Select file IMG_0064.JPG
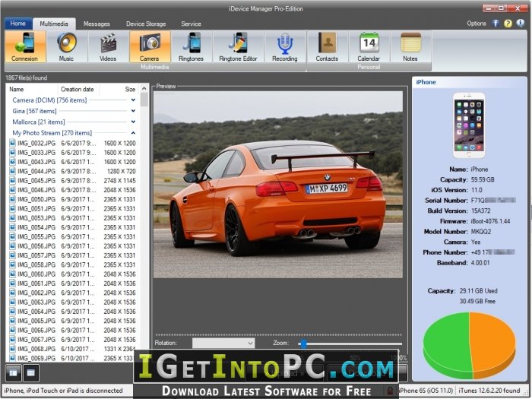 73,312
